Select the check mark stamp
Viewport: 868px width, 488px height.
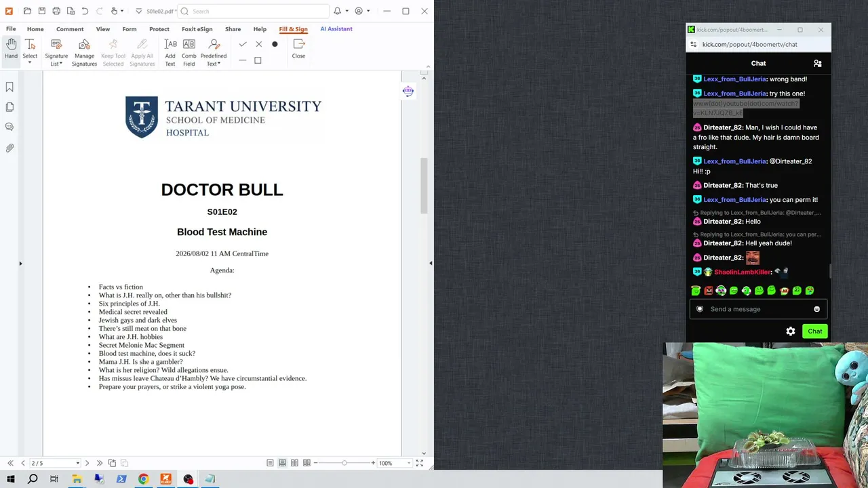(x=243, y=45)
